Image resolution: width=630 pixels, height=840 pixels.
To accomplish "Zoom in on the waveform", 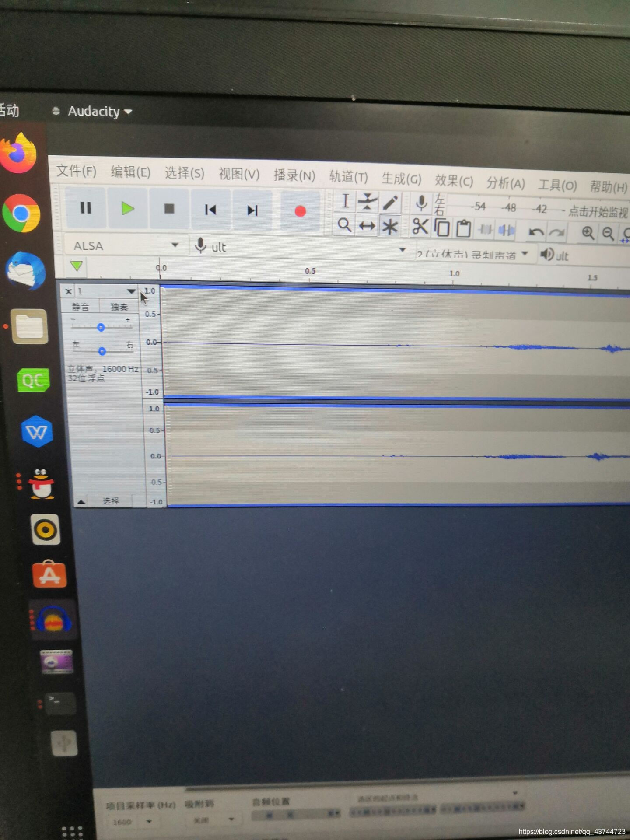I will click(588, 233).
